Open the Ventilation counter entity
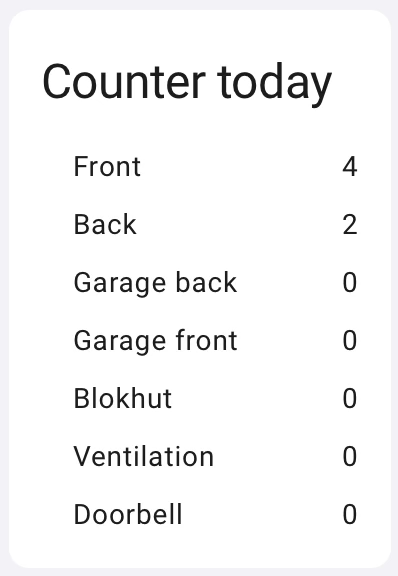The height and width of the screenshot is (576, 398). [215, 456]
